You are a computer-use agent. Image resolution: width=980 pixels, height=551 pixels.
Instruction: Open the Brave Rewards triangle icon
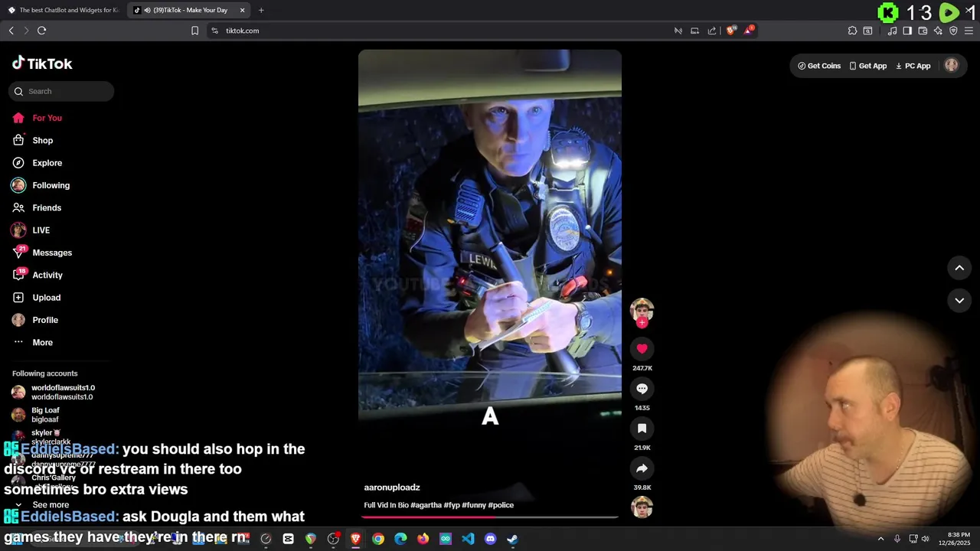click(x=750, y=31)
